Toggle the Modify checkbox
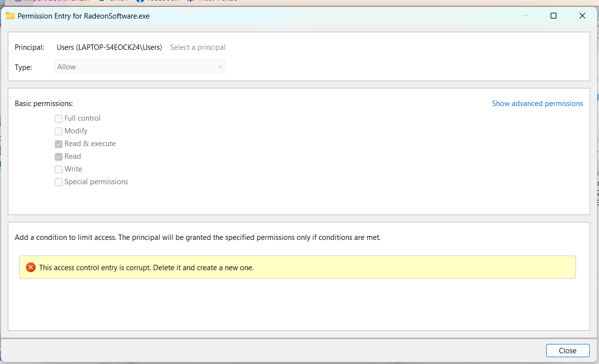The height and width of the screenshot is (364, 599). (x=59, y=131)
